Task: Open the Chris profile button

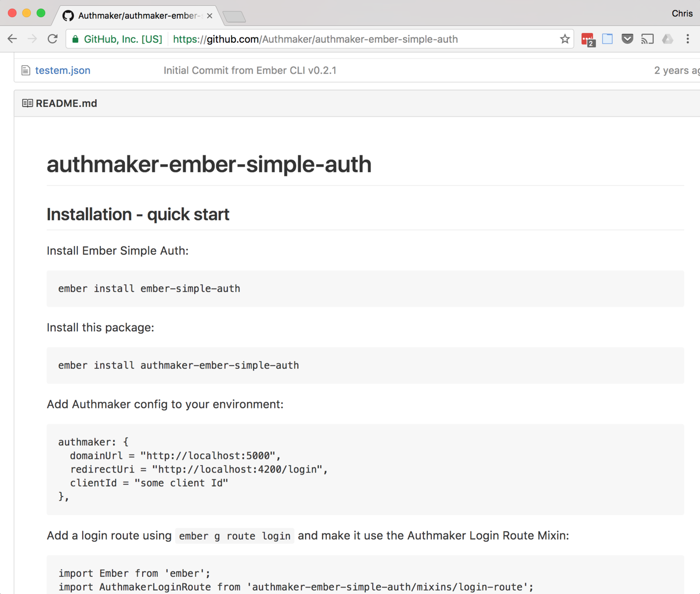Action: click(682, 14)
